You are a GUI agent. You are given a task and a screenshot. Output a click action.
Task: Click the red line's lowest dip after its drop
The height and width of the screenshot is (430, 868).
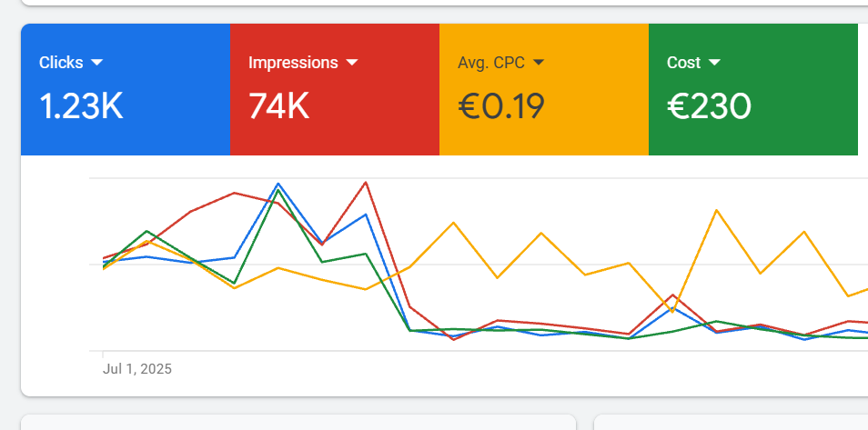pos(453,339)
